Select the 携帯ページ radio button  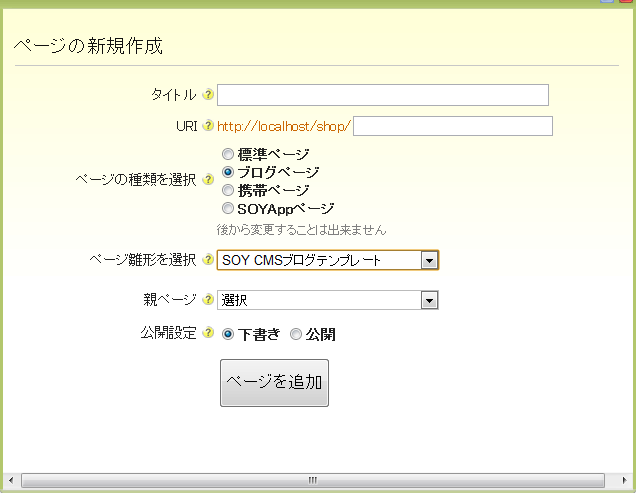click(228, 190)
